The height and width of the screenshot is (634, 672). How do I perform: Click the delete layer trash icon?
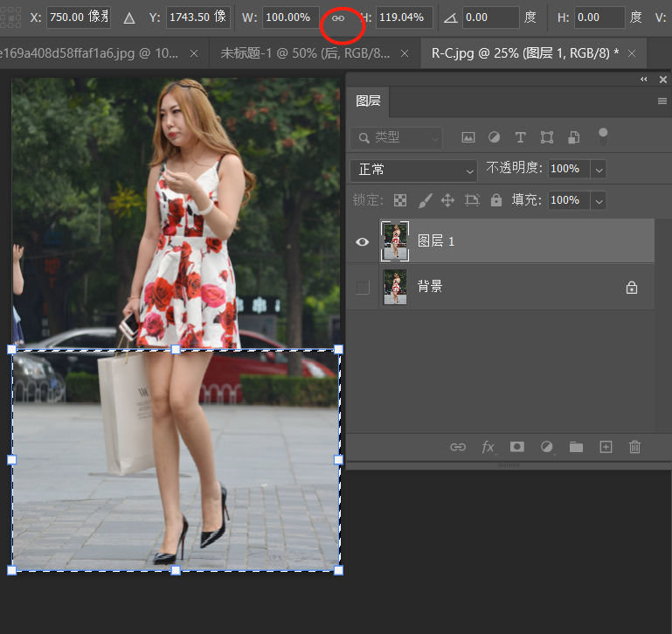tap(635, 447)
